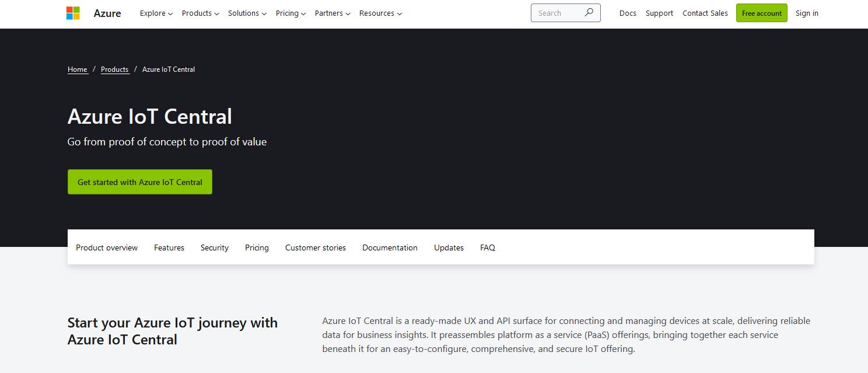Open the Contact Sales link
Screen dimensions: 868x373
pyautogui.click(x=705, y=13)
